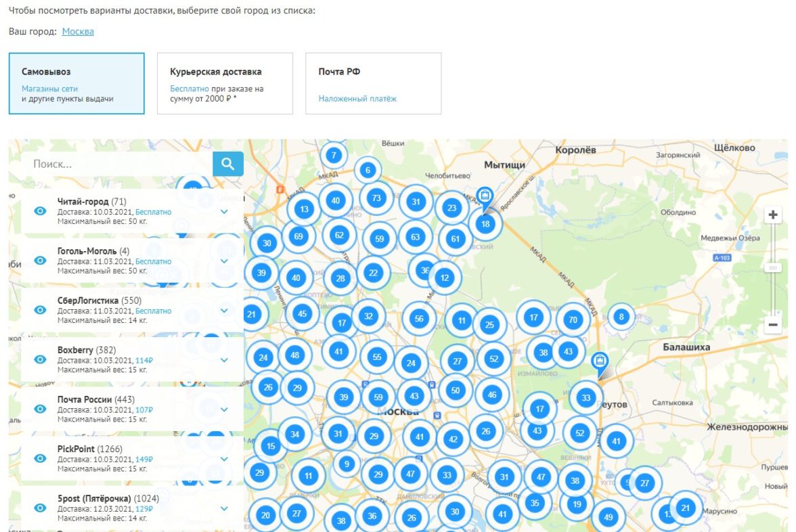The height and width of the screenshot is (532, 796).
Task: Select the Курьерская доставка tab
Action: 225,83
